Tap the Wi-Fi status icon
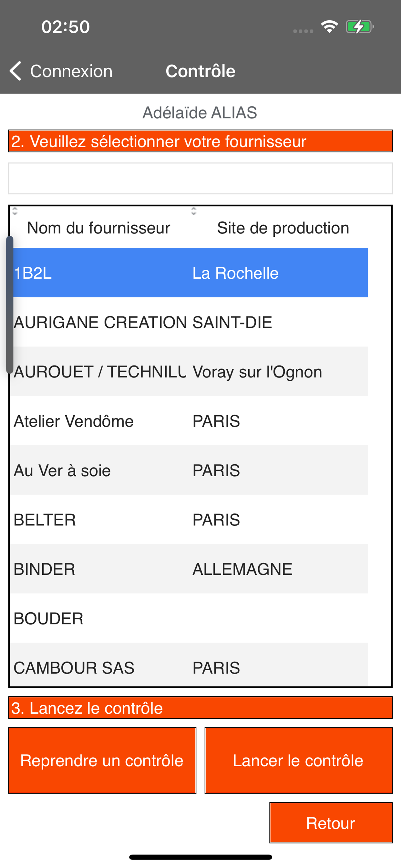Viewport: 401px width, 868px height. click(329, 26)
